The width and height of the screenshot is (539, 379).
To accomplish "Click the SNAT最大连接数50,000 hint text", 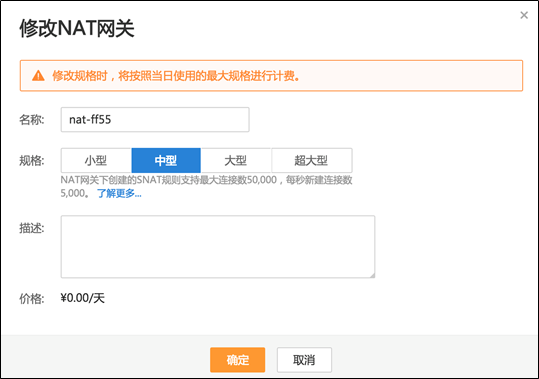I will [x=206, y=186].
